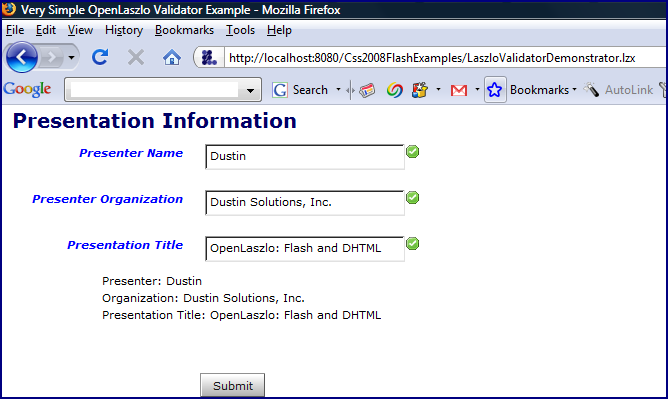Click the Firefox Back arrow button
Image resolution: width=668 pixels, height=399 pixels.
(x=21, y=57)
